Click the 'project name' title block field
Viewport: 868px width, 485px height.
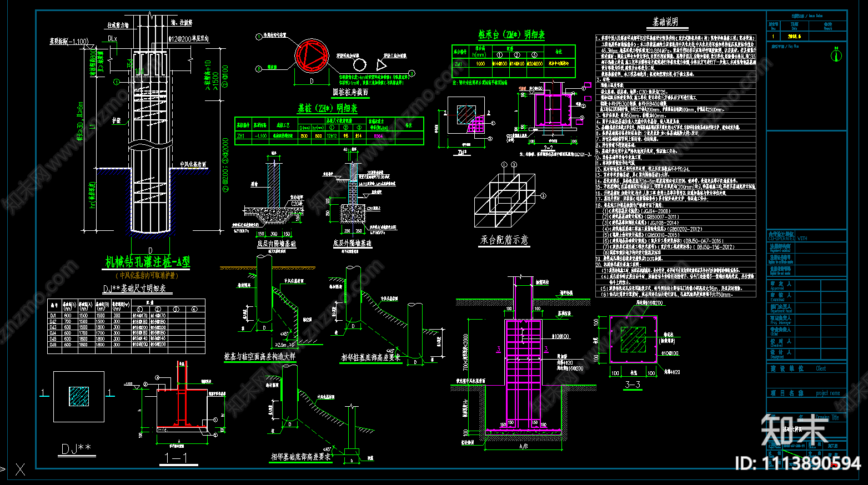tap(827, 393)
